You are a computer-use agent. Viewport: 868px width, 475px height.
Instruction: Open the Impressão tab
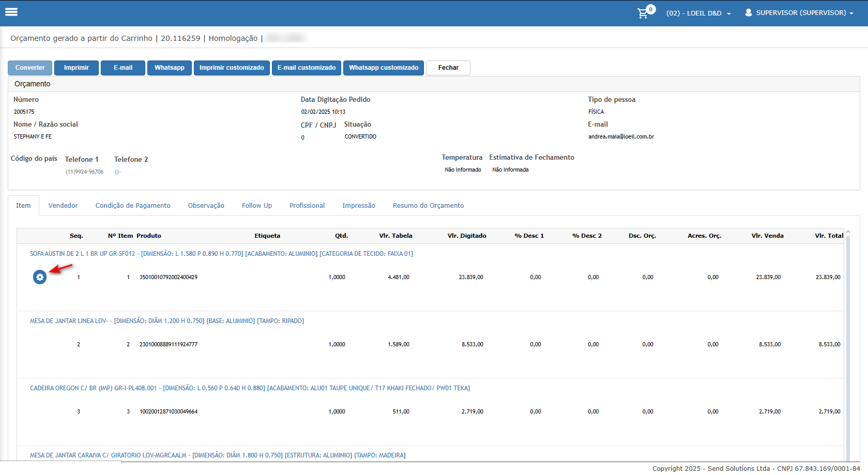point(359,205)
